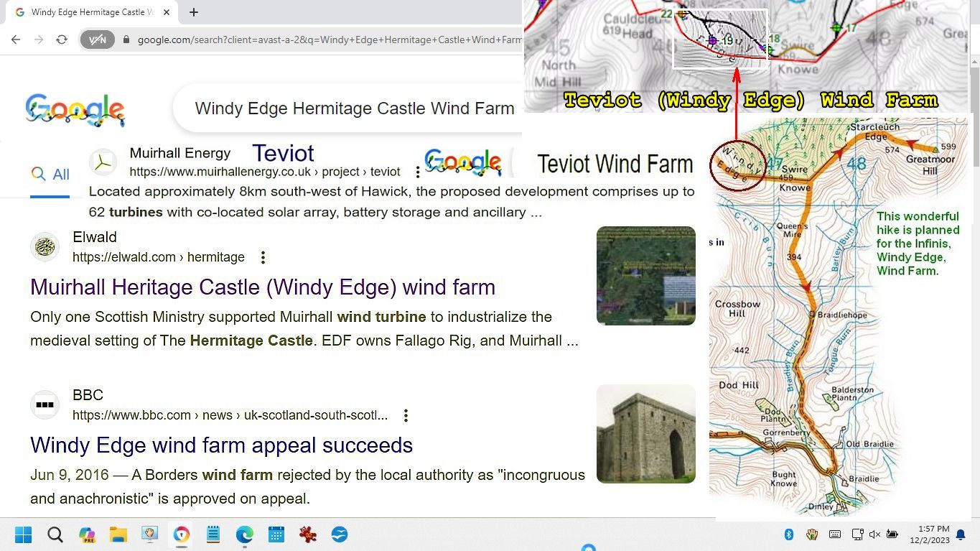The width and height of the screenshot is (980, 551).
Task: Click the 'Gorrenberry' label on the map
Action: coord(785,432)
